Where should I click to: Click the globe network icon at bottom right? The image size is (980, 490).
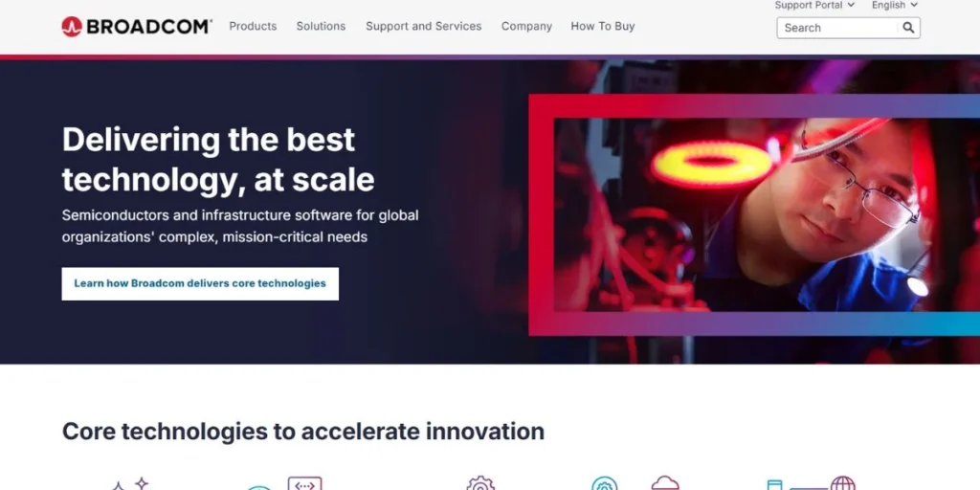click(x=842, y=483)
